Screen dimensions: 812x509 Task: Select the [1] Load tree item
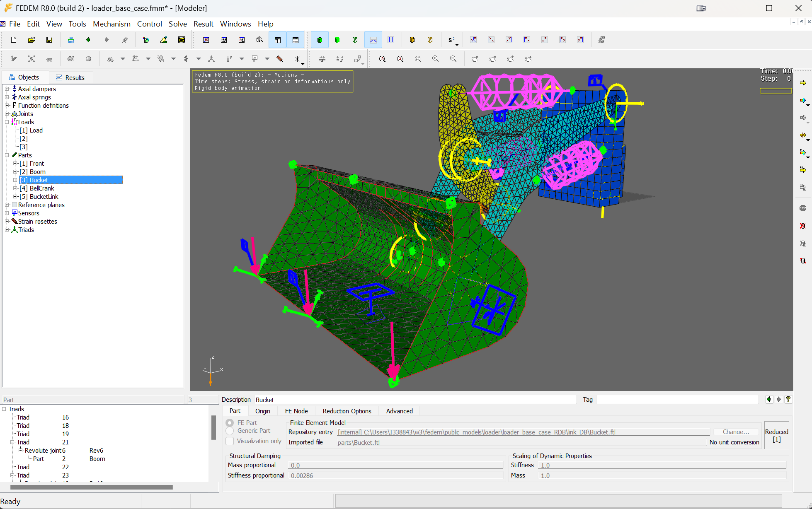tap(31, 130)
